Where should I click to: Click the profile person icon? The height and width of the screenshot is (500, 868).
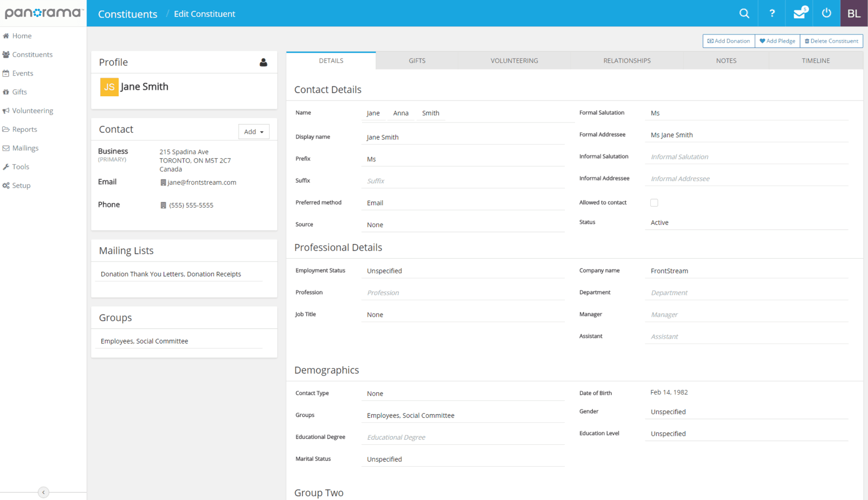263,62
